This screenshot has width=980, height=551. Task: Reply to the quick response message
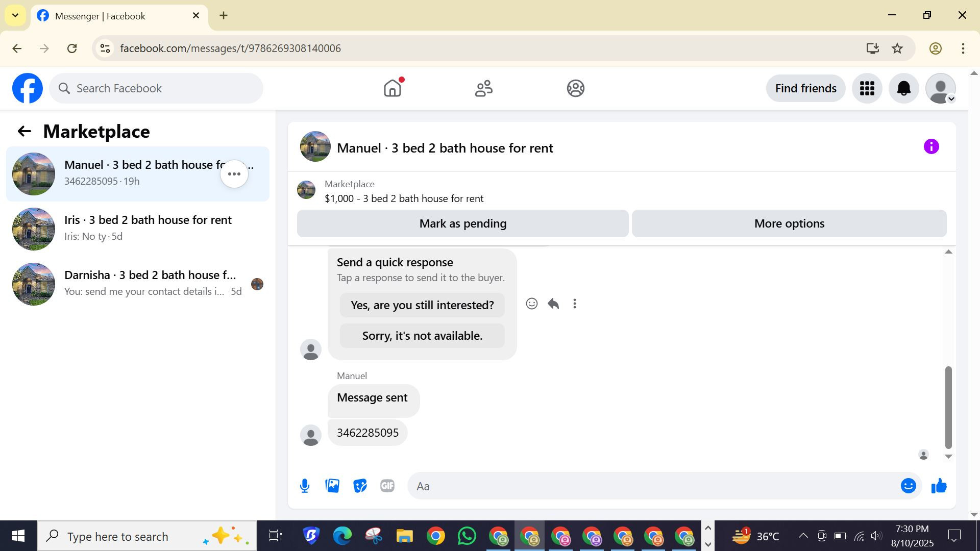553,304
